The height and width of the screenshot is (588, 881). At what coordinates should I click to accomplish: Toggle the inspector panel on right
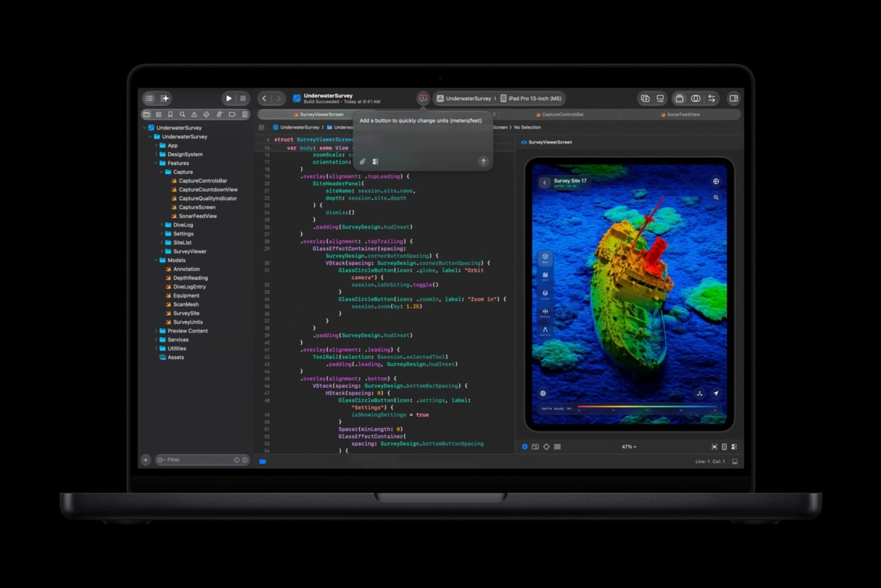tap(733, 98)
